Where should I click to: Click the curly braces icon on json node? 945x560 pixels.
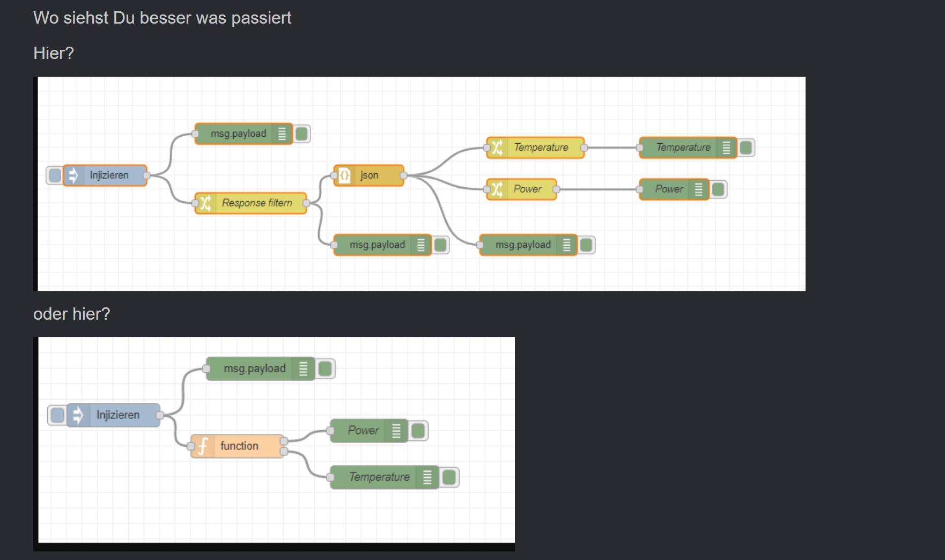coord(345,175)
